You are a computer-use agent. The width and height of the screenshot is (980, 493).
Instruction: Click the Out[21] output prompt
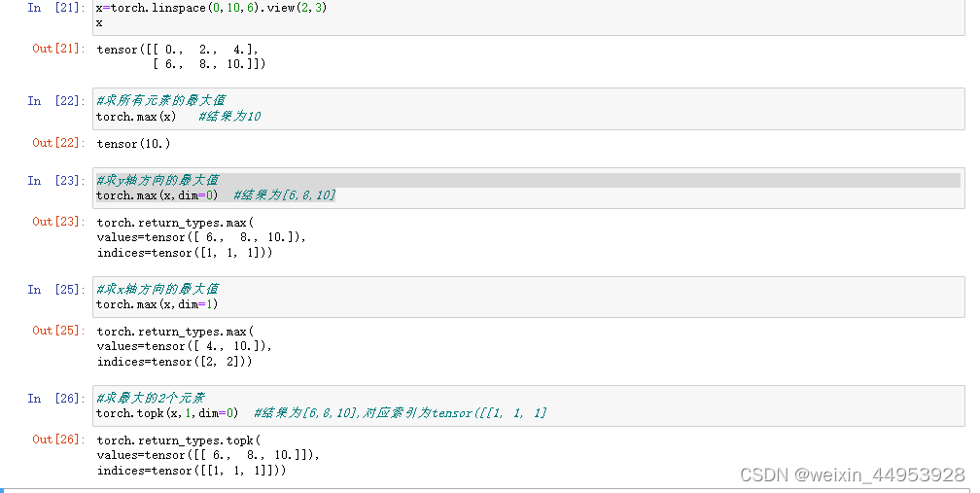58,48
